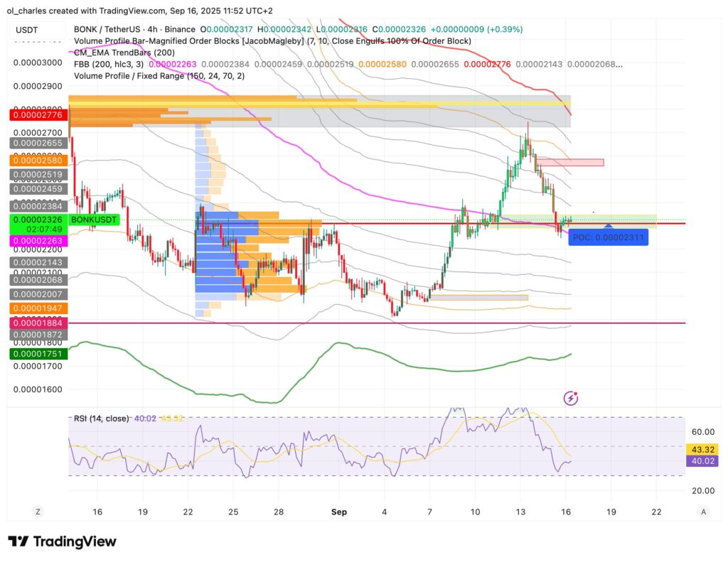The image size is (728, 562).
Task: Click the auto-scale A icon on the price axis
Action: [703, 512]
